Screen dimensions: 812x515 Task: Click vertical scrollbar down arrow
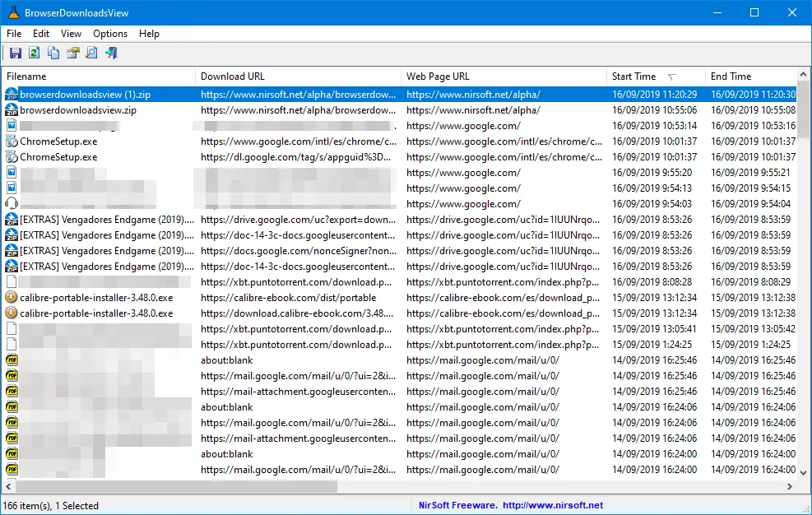coord(803,472)
